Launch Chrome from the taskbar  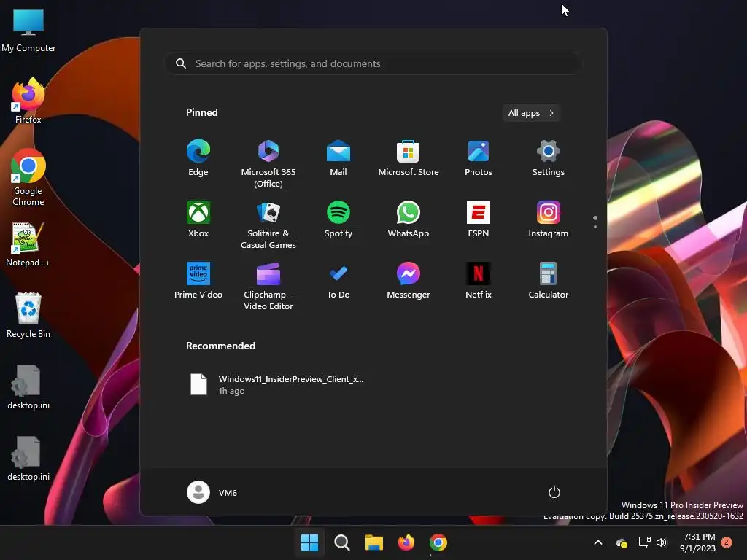[438, 542]
